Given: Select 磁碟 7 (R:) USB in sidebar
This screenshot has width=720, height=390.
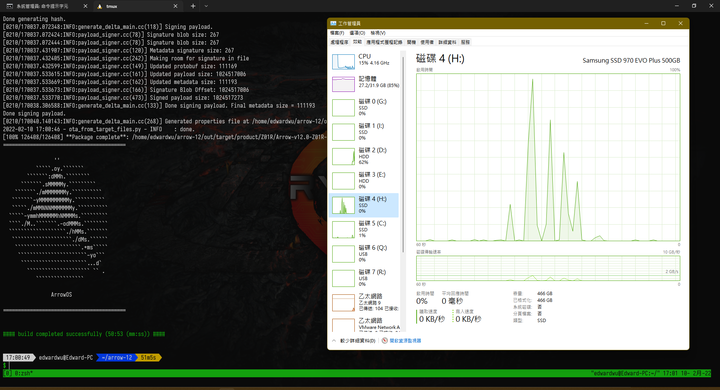Looking at the screenshot, I should (x=364, y=278).
